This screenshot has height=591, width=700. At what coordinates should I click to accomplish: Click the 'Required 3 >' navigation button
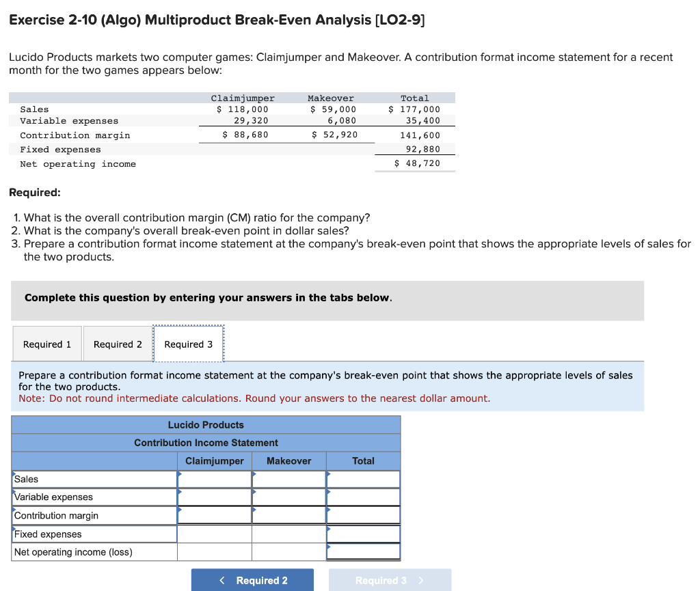point(390,579)
